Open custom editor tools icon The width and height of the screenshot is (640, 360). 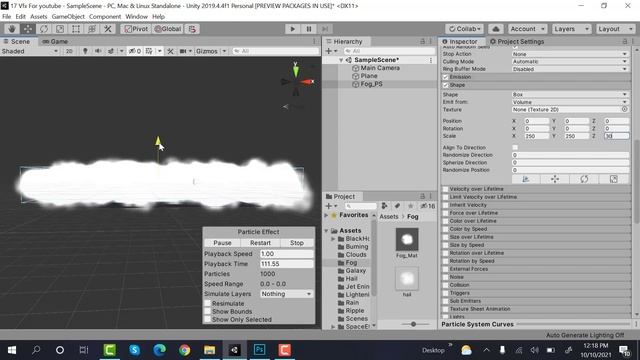click(x=108, y=29)
